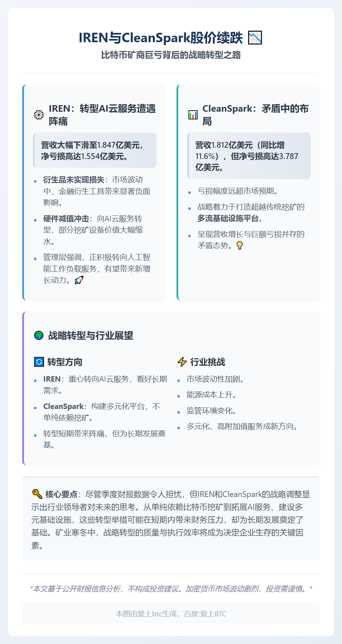Click the heading IREN：转型AI云服务遭遇阵痛

click(x=102, y=115)
